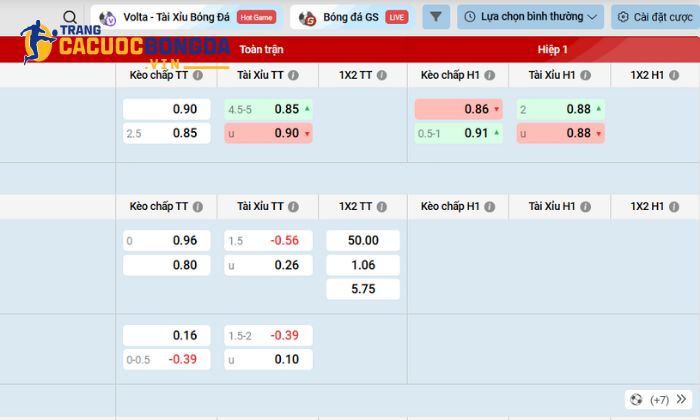Click the search magnifier icon

[69, 17]
